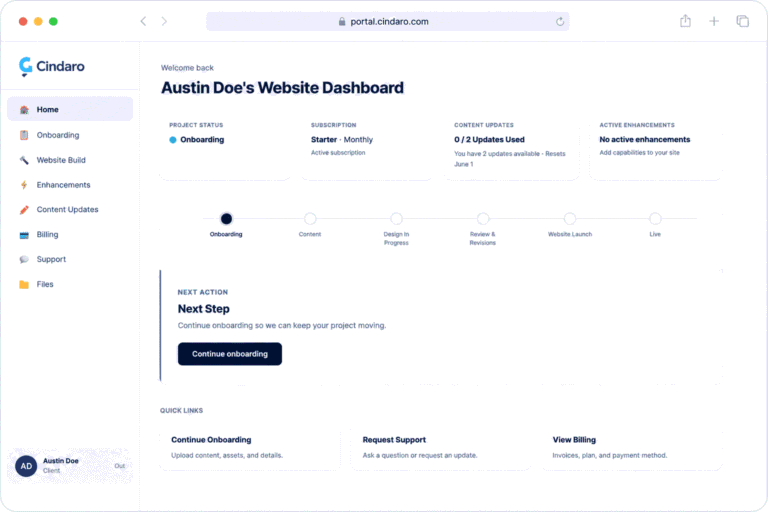Open Website Build in the sidebar
Viewport: 768px width, 512px height.
tap(70, 160)
